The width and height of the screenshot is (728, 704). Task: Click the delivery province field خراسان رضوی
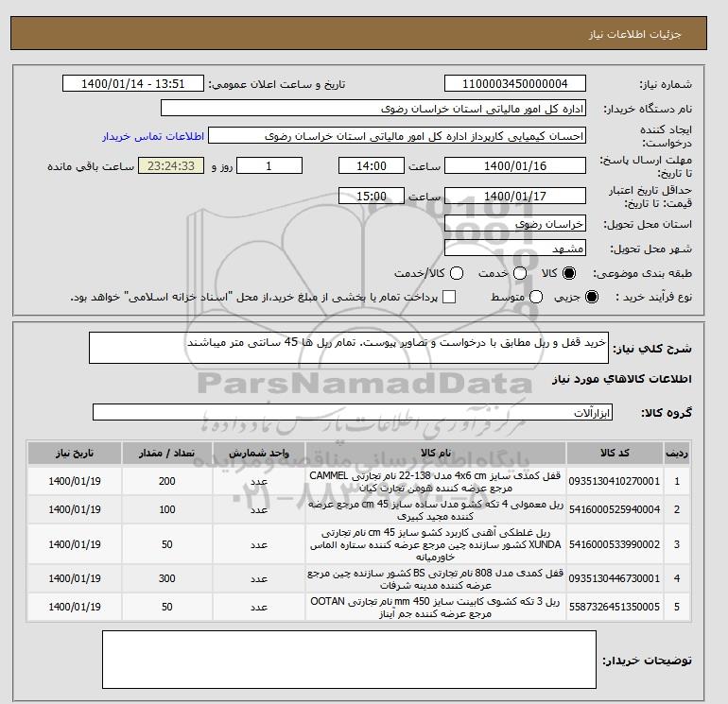(515, 224)
